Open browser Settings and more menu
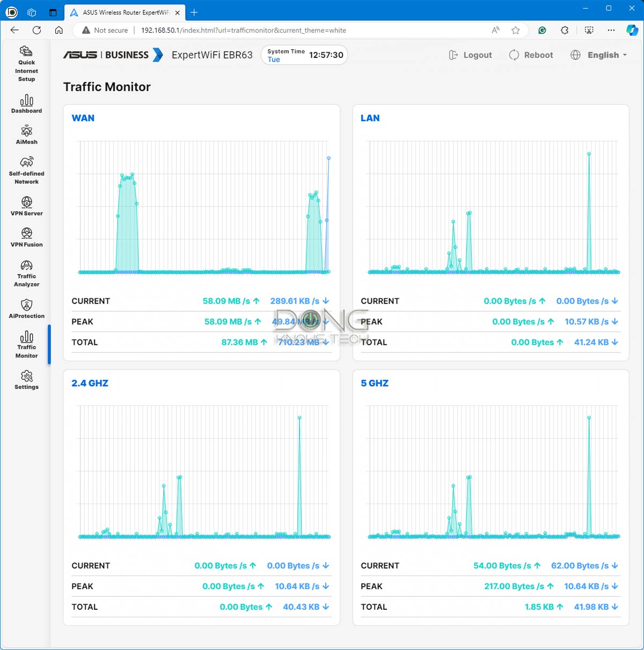The width and height of the screenshot is (644, 650). click(611, 30)
